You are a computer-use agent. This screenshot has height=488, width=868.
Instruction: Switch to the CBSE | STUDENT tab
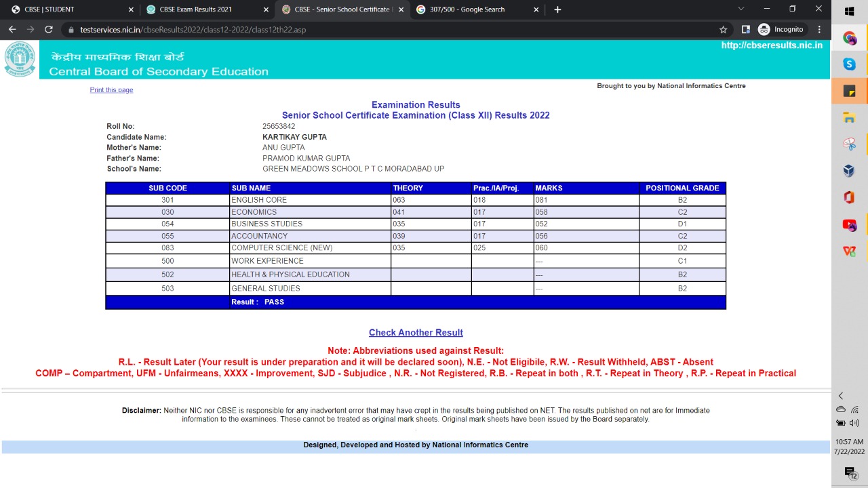[x=71, y=9]
